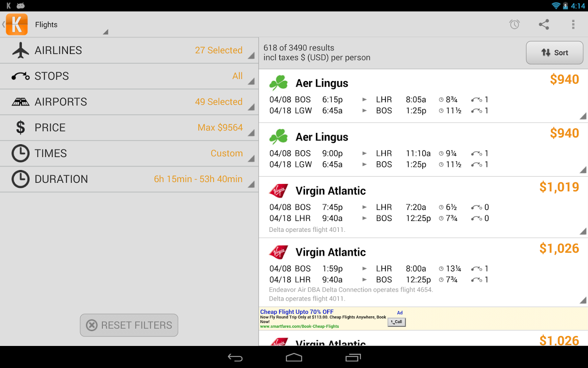
Task: Tap the share icon in the top bar
Action: 543,24
